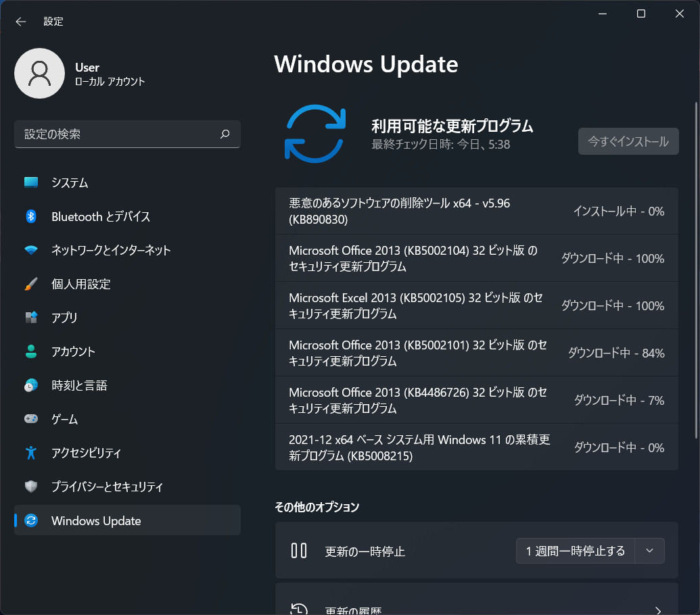Click 更新の一時停止 label

pos(365,551)
